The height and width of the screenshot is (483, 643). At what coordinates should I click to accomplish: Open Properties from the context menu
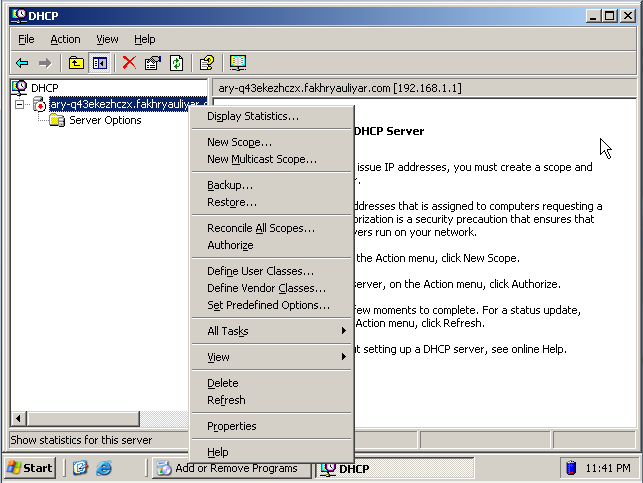[271, 426]
